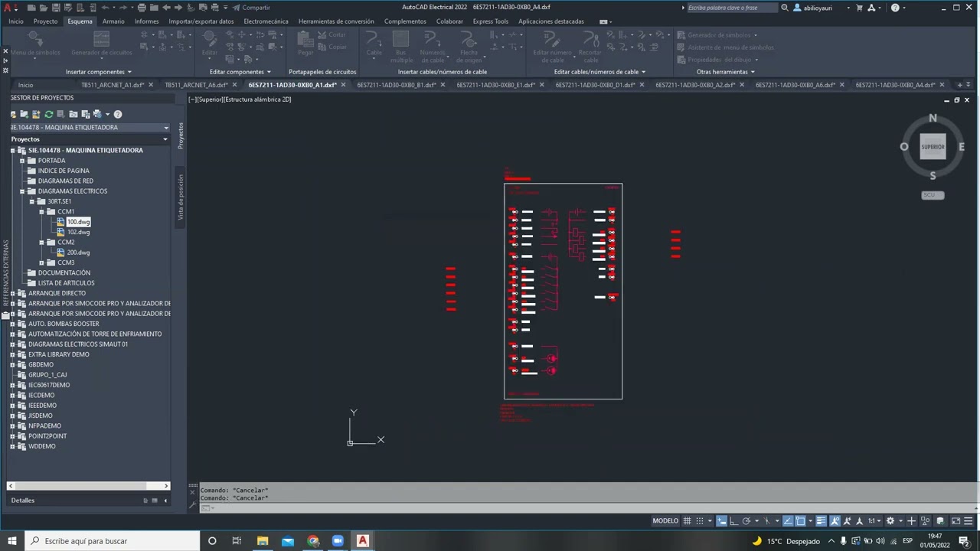This screenshot has height=551, width=980.
Task: Click the Pegar circuit clipboard tool
Action: [305, 44]
